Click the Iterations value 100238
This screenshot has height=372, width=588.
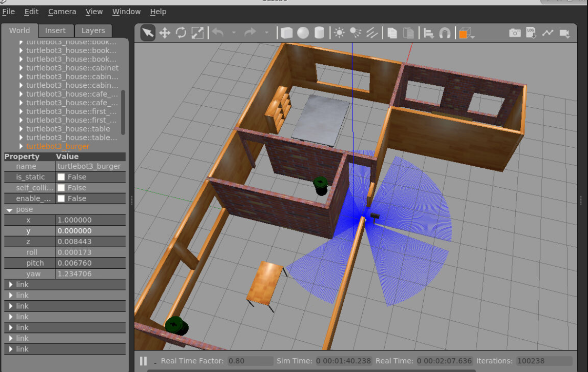pos(544,361)
